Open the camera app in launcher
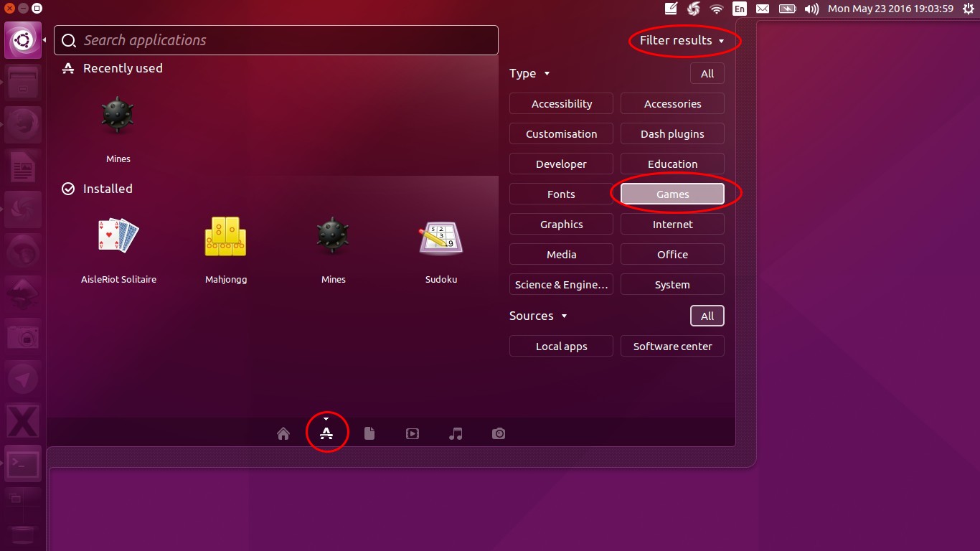The image size is (980, 551). pos(23,337)
